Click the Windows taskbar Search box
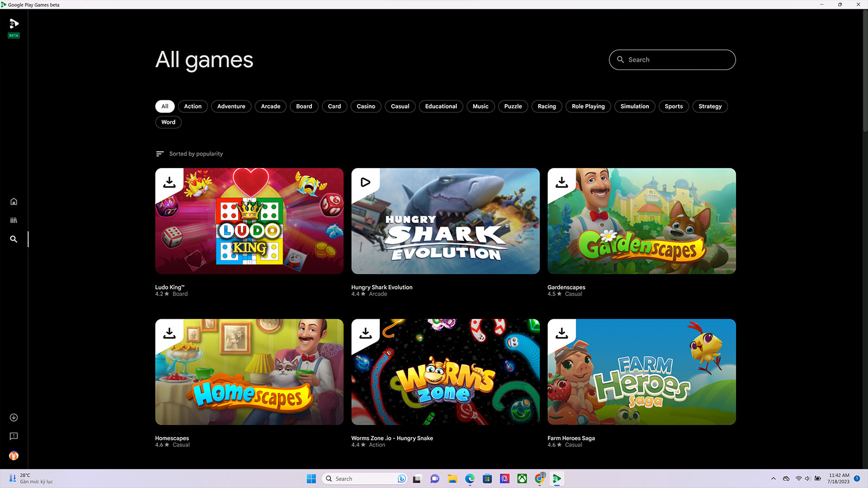 coord(365,479)
